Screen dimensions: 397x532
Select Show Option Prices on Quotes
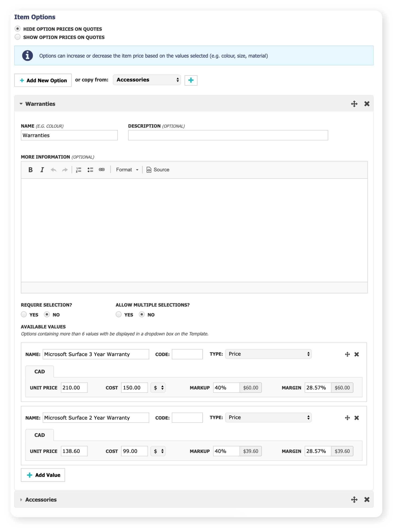tap(18, 37)
